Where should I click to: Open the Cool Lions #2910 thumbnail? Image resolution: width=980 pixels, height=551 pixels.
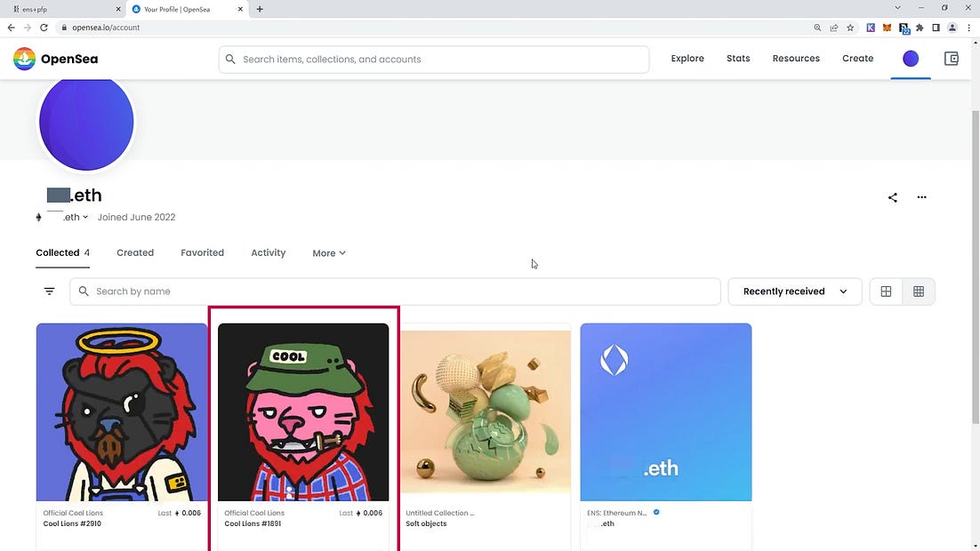click(x=122, y=412)
